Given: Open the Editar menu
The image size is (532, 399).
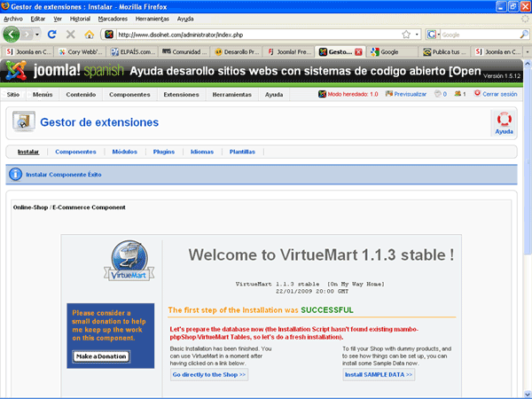Looking at the screenshot, I should (37, 19).
